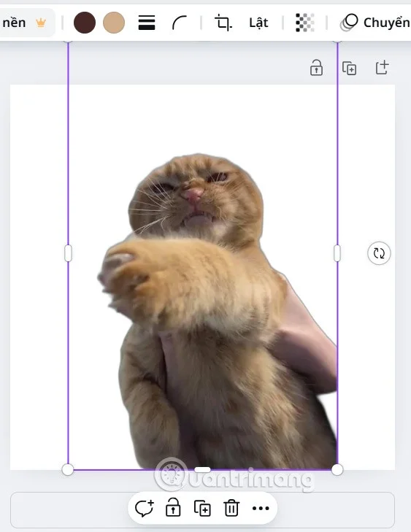The width and height of the screenshot is (411, 532).
Task: Click the Lật flip button
Action: click(x=258, y=23)
